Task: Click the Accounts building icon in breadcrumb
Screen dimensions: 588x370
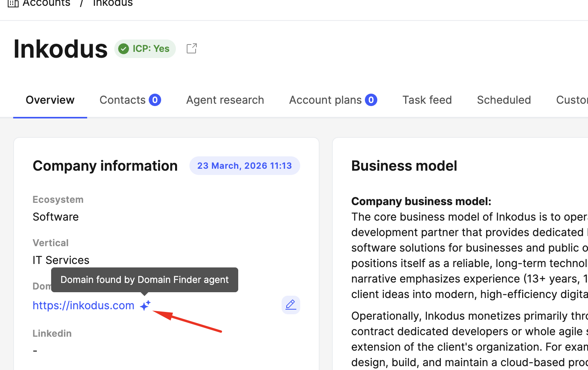Action: click(13, 3)
